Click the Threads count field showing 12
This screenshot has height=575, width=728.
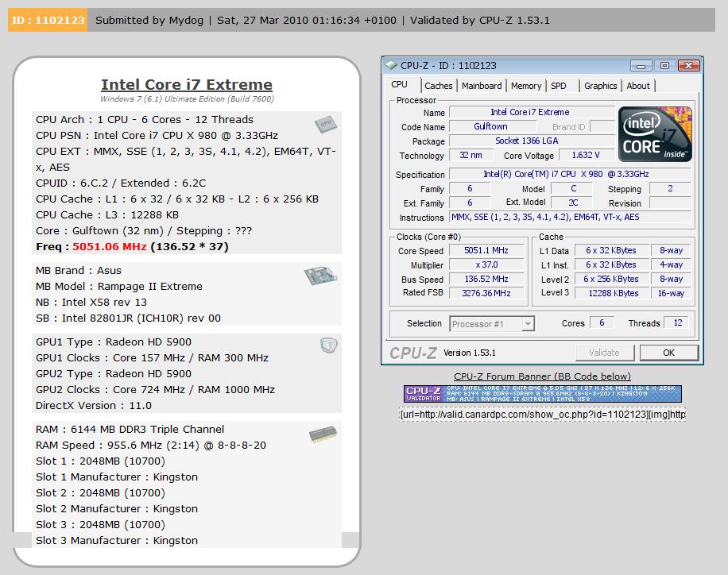[x=677, y=323]
